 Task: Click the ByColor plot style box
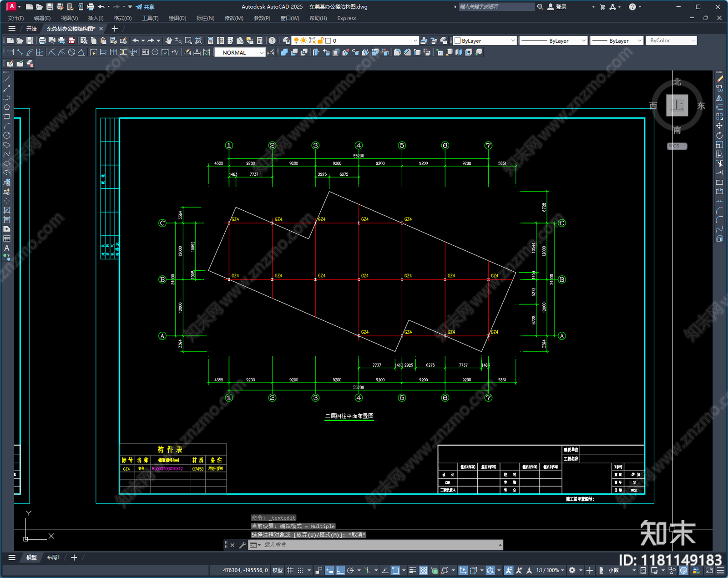pos(672,41)
